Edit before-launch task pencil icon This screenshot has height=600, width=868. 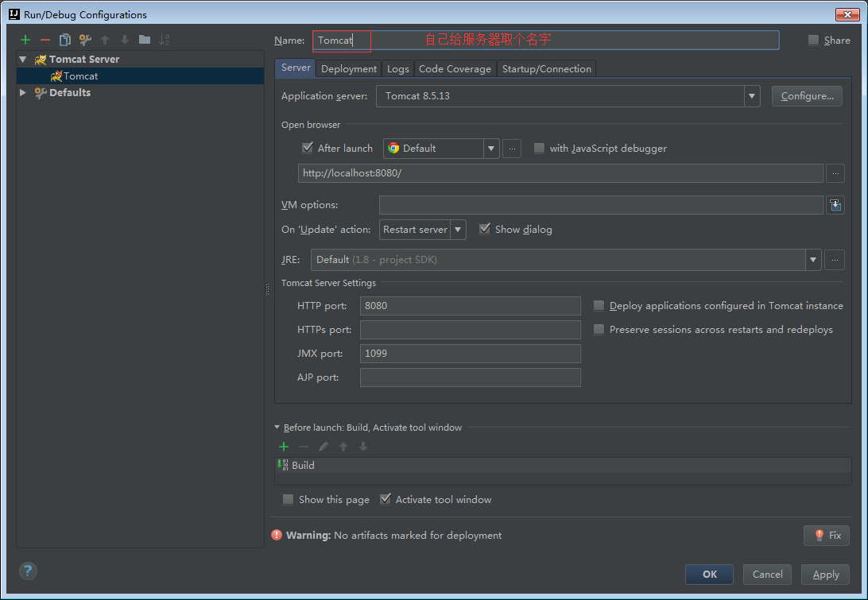point(324,447)
